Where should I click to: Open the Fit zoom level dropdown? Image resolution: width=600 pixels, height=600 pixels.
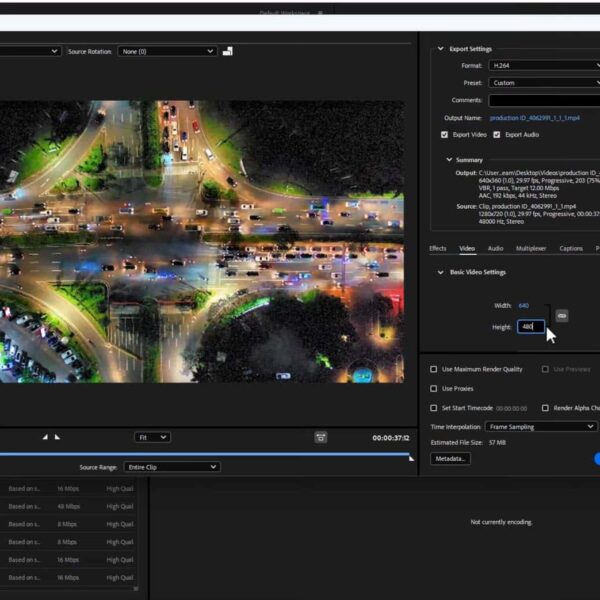[152, 437]
